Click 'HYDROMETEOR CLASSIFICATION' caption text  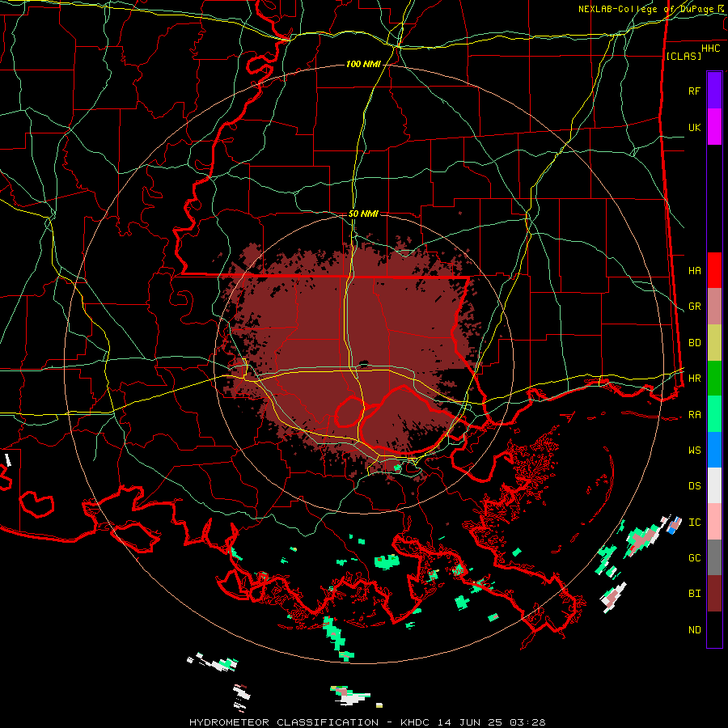click(284, 722)
